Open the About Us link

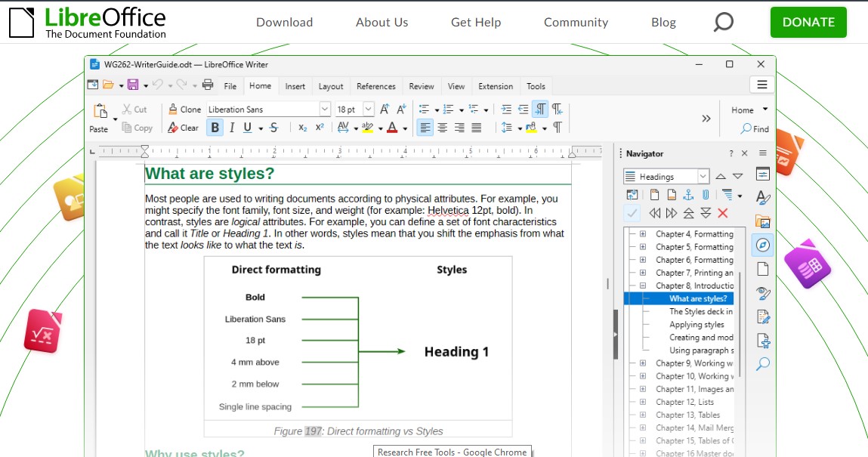tap(381, 22)
